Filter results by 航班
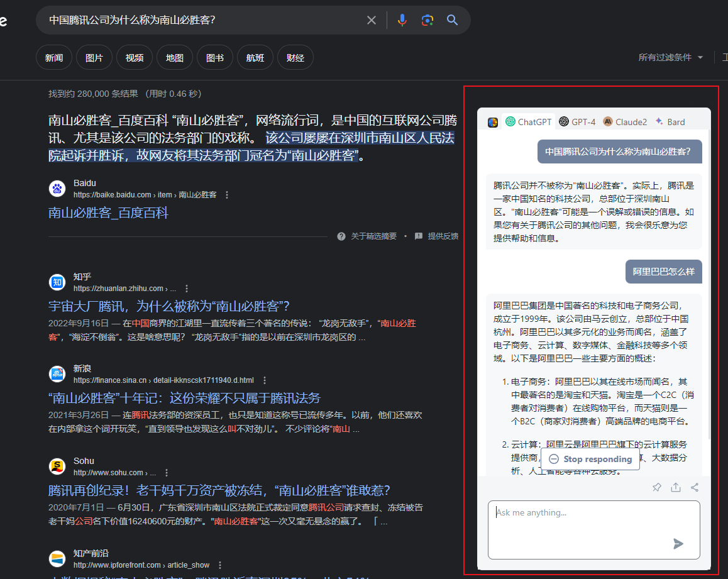The width and height of the screenshot is (728, 579). [x=255, y=58]
